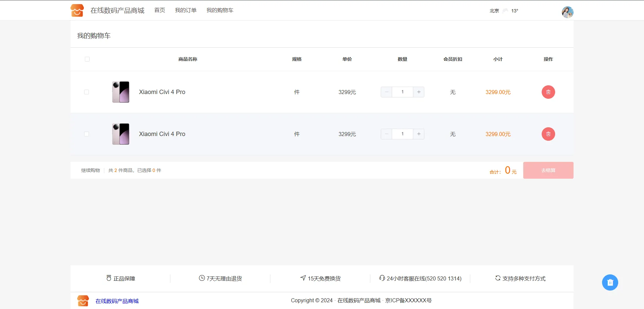Viewport: 644px width, 309px height.
Task: Click the first item's quantity input field
Action: click(x=402, y=92)
